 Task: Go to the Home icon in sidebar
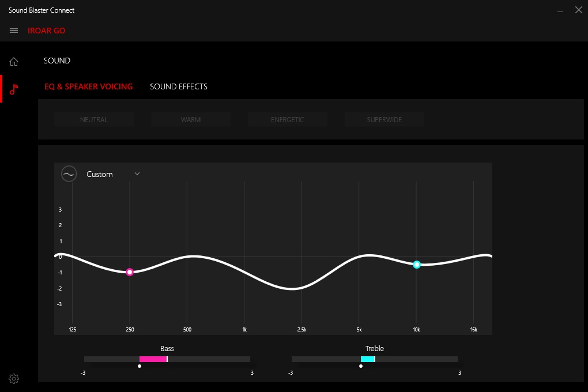point(14,62)
